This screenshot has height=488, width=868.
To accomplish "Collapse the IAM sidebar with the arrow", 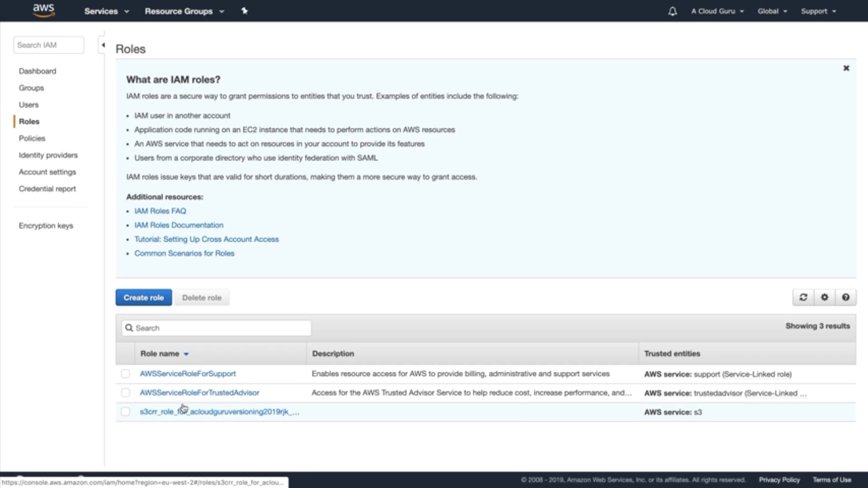I will click(103, 45).
